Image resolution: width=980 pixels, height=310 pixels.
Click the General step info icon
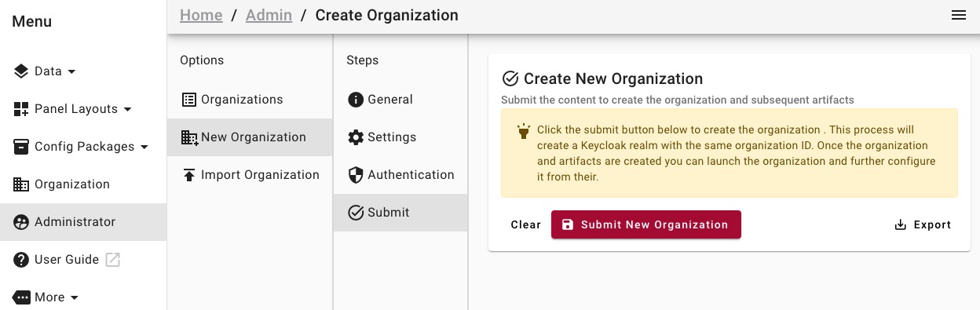(356, 100)
